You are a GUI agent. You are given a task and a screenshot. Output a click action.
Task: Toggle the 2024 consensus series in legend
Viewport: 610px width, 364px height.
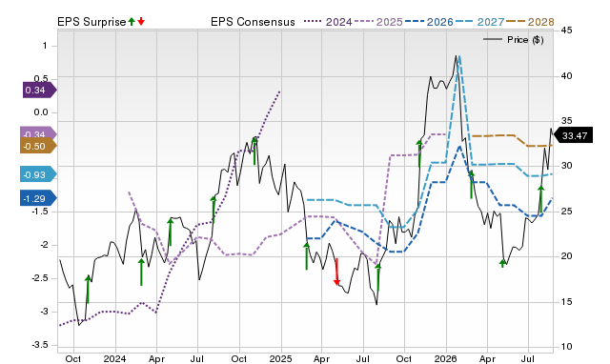click(x=328, y=22)
